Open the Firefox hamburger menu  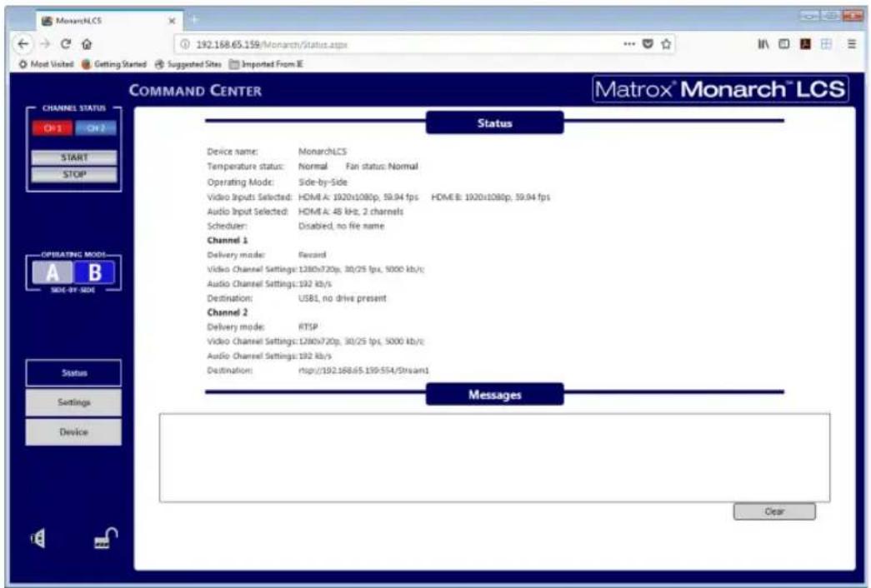coord(852,44)
